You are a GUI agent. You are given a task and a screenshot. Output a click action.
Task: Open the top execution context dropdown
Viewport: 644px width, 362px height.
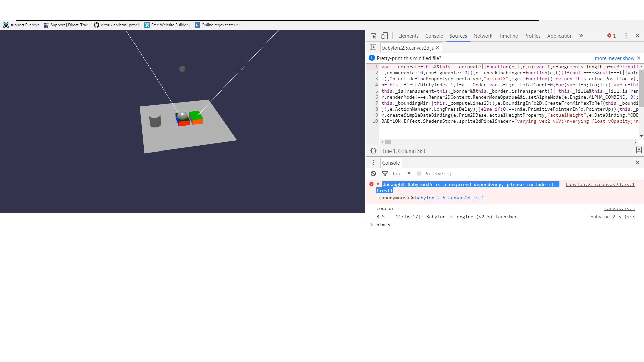(401, 173)
